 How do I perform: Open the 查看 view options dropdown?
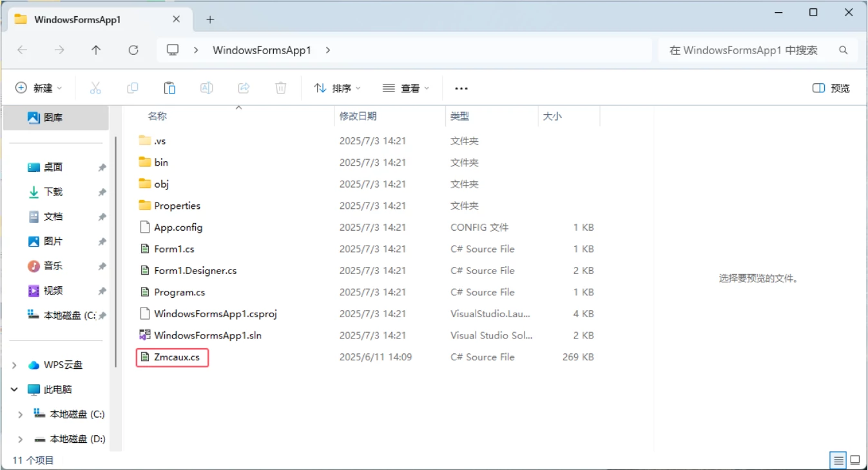(x=405, y=88)
